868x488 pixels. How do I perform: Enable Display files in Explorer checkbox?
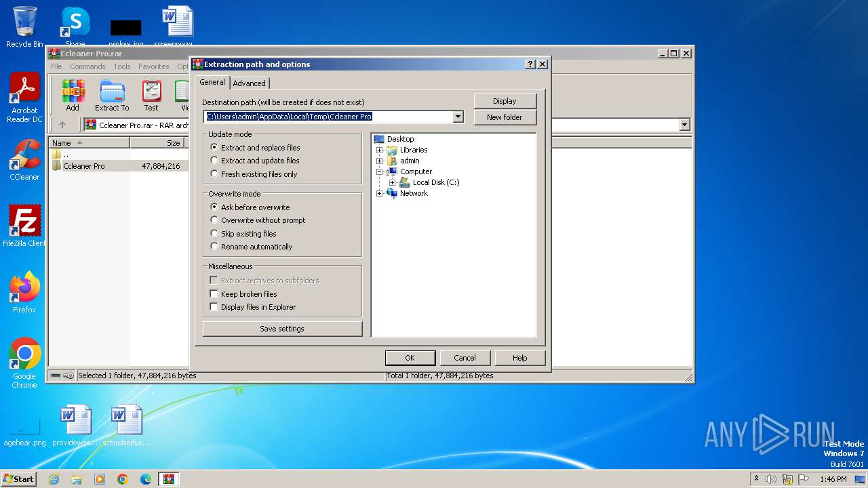point(214,307)
